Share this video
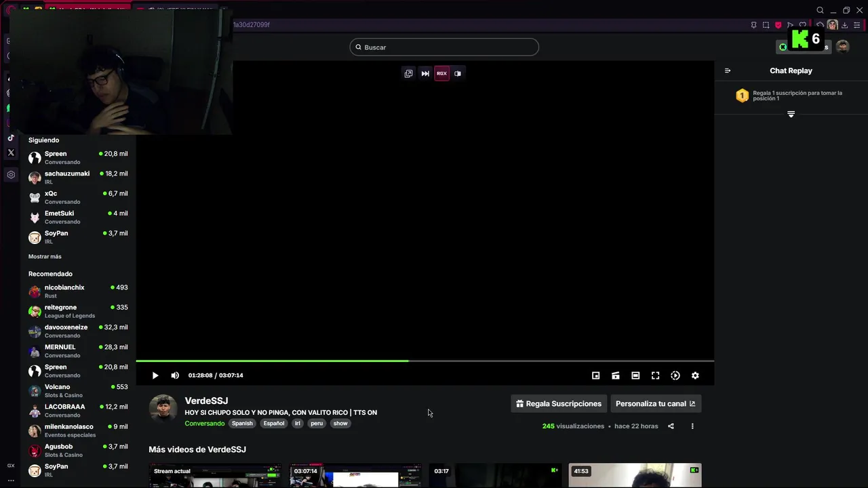The width and height of the screenshot is (868, 488). point(671,426)
